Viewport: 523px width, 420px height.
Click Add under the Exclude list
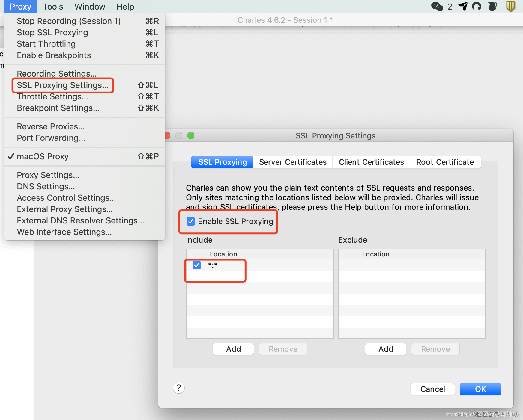pyautogui.click(x=386, y=349)
